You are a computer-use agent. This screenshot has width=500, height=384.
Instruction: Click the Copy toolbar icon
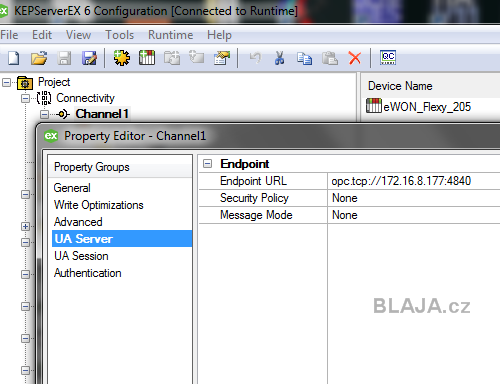click(304, 58)
